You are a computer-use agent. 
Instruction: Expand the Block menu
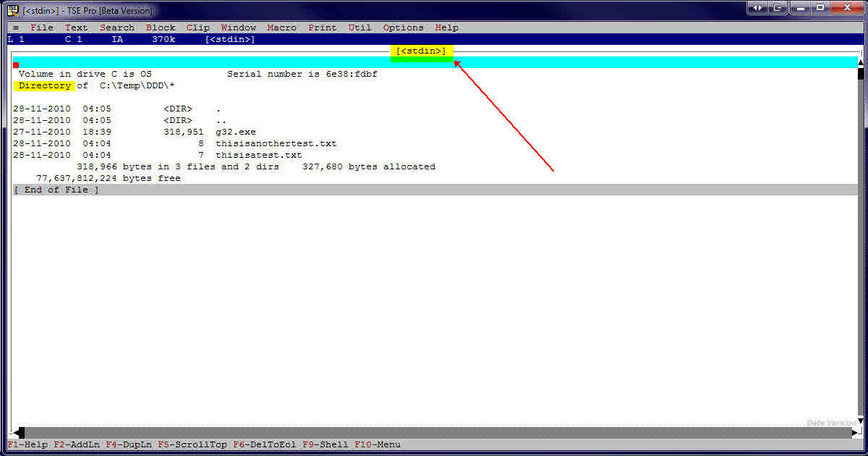pos(161,28)
